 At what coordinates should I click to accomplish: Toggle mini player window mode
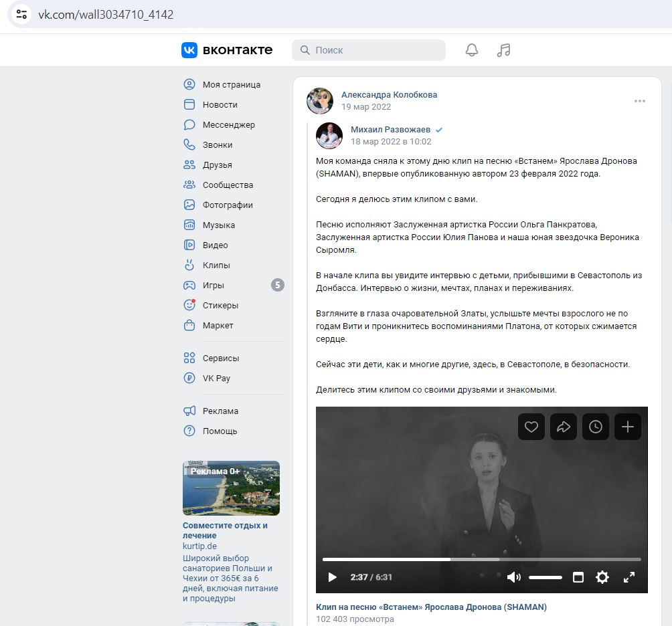click(578, 577)
